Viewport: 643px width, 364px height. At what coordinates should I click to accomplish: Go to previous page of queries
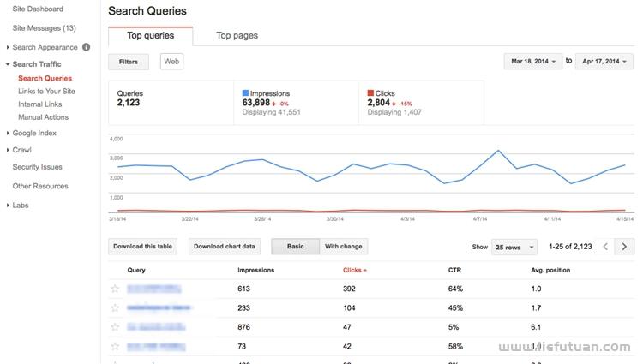[x=605, y=247]
